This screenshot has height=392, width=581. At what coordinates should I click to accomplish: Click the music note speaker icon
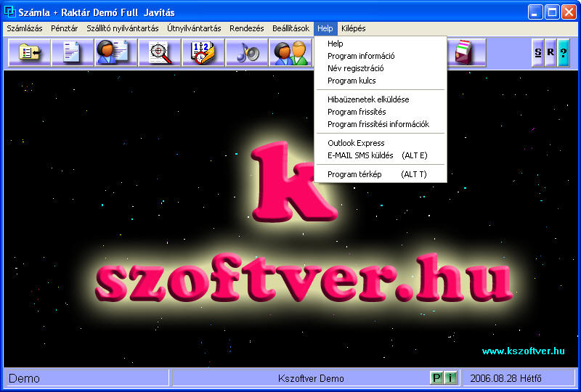coord(247,52)
